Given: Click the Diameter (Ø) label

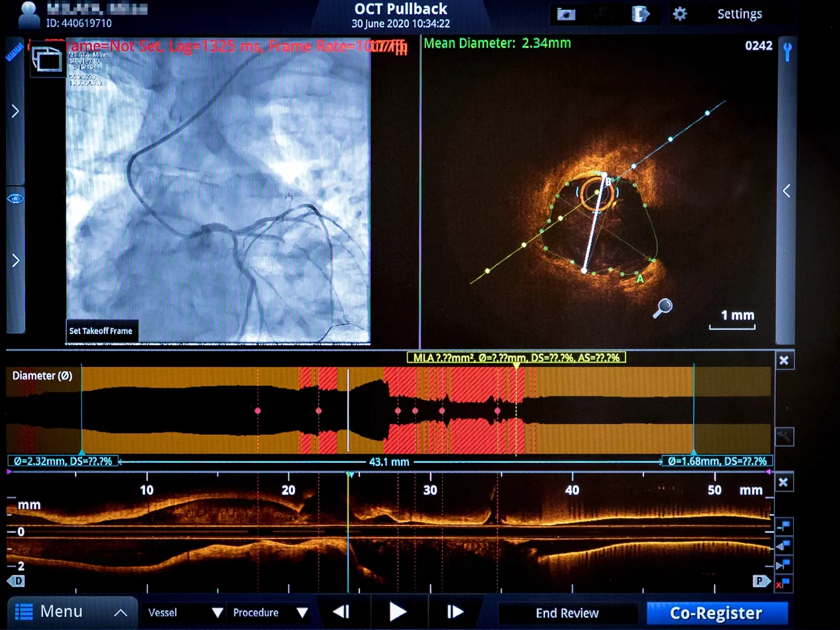Looking at the screenshot, I should [42, 376].
